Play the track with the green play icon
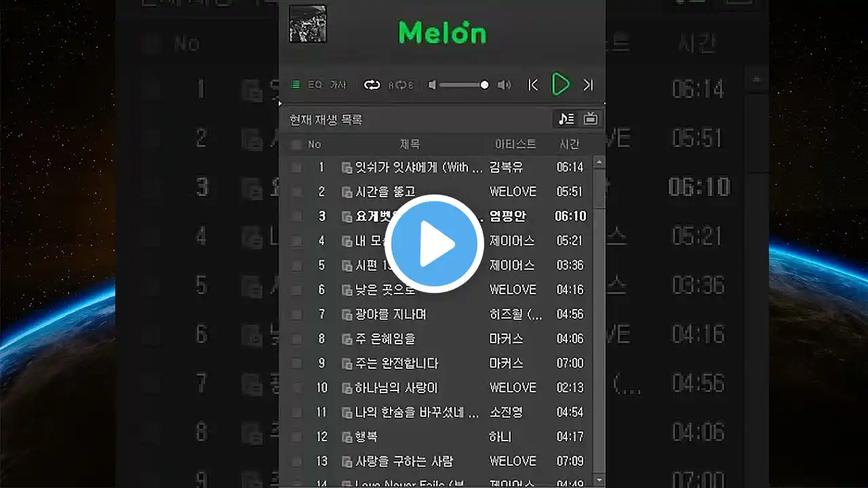 click(x=560, y=85)
